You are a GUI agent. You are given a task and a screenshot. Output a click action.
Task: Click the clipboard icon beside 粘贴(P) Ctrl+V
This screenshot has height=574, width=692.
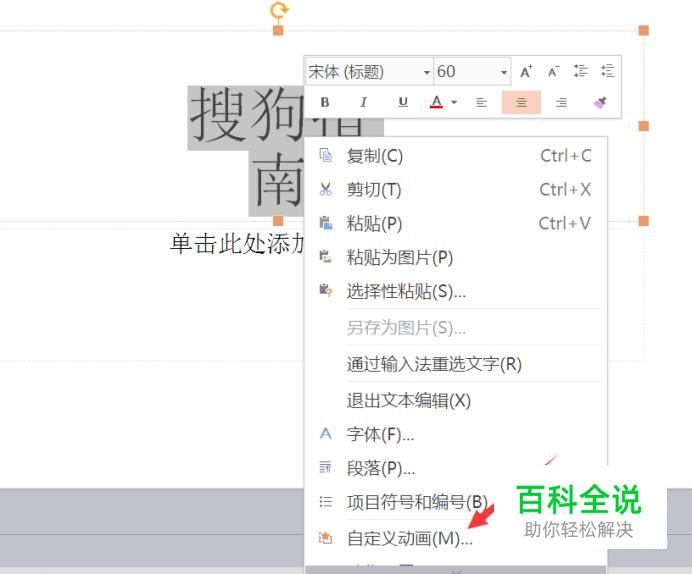326,223
